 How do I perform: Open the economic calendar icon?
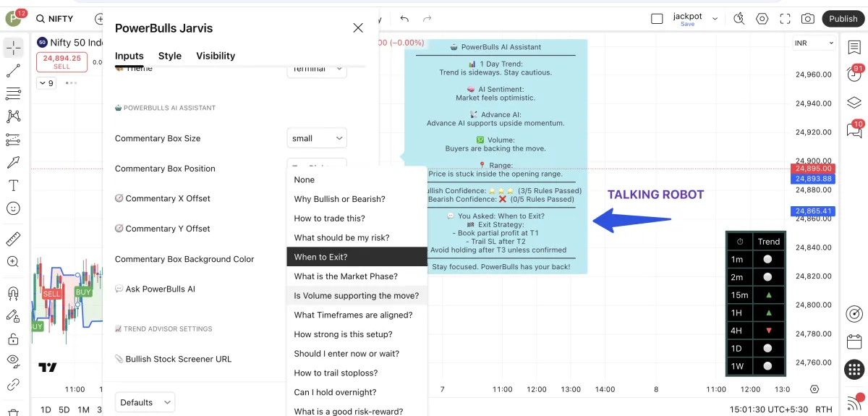[854, 341]
